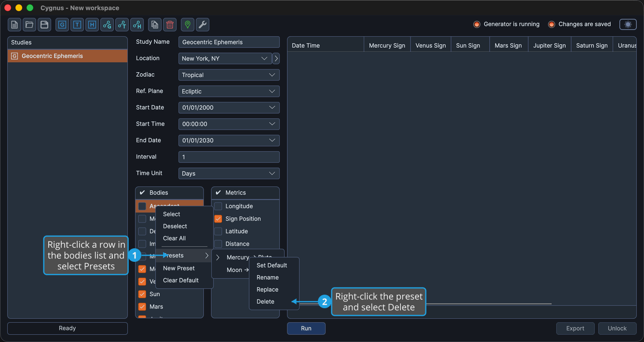Check the Longitude metric checkbox
644x342 pixels.
tap(218, 206)
